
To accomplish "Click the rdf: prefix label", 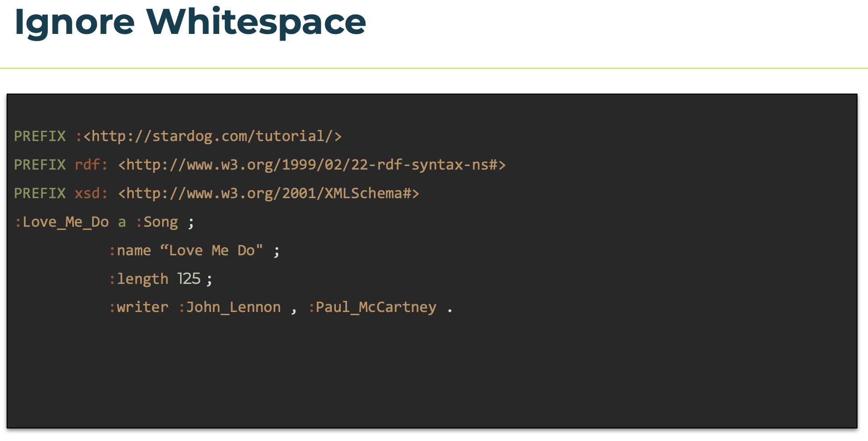I will point(91,165).
